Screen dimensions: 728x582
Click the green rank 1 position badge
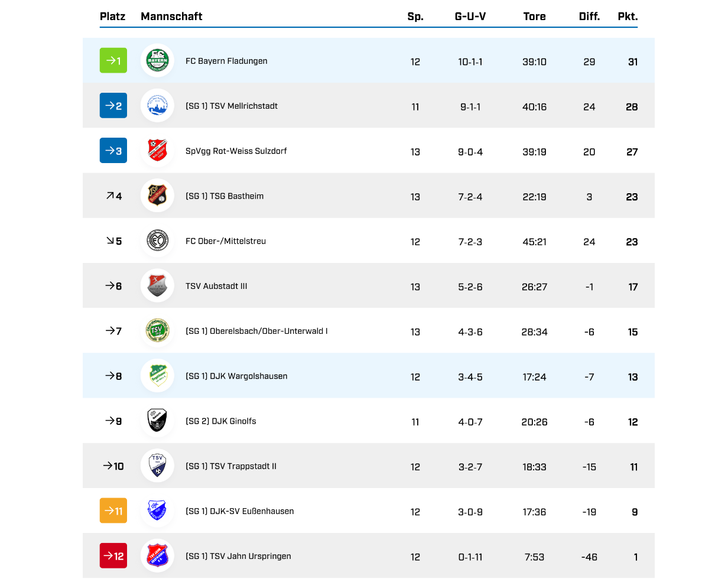point(113,61)
